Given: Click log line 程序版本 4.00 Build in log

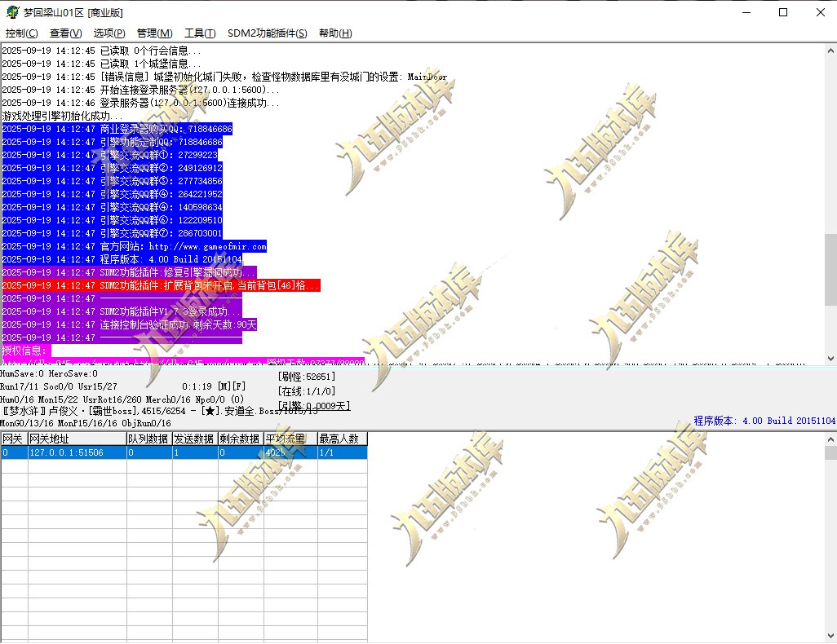Looking at the screenshot, I should click(122, 259).
